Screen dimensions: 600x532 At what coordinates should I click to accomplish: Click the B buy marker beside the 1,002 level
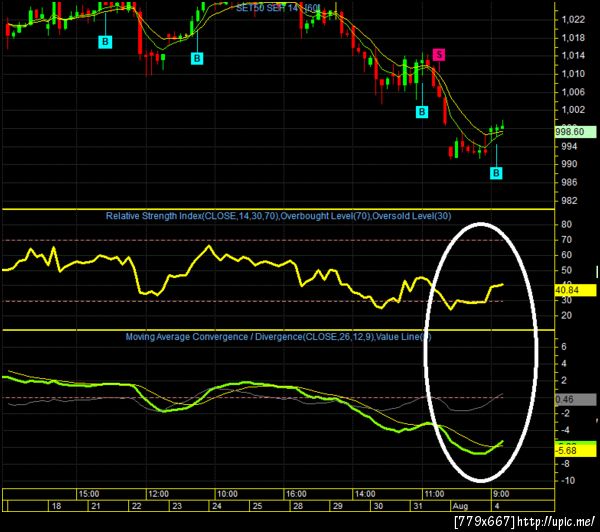pyautogui.click(x=422, y=112)
